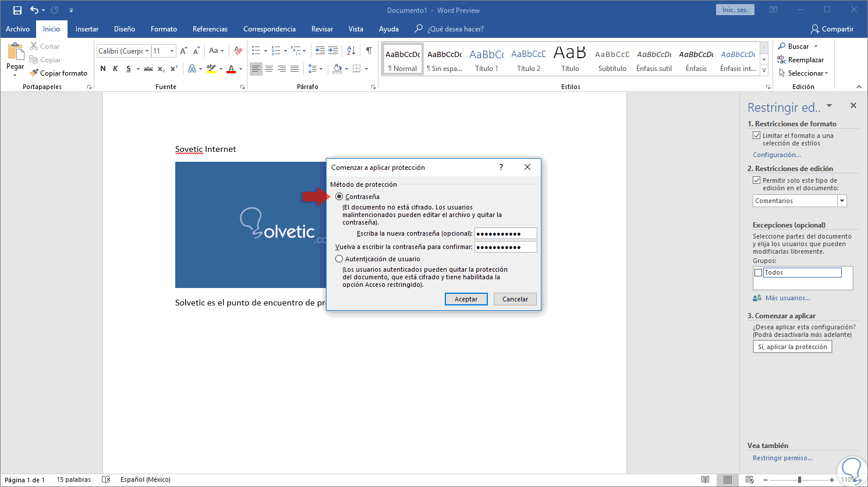Switch to the Revisar tab
The image size is (868, 487).
pyautogui.click(x=322, y=29)
